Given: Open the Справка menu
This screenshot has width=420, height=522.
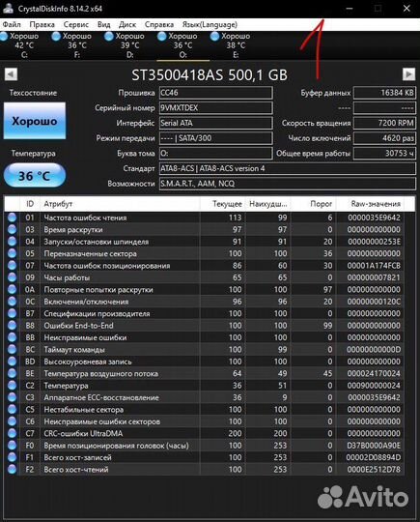Looking at the screenshot, I should (159, 24).
